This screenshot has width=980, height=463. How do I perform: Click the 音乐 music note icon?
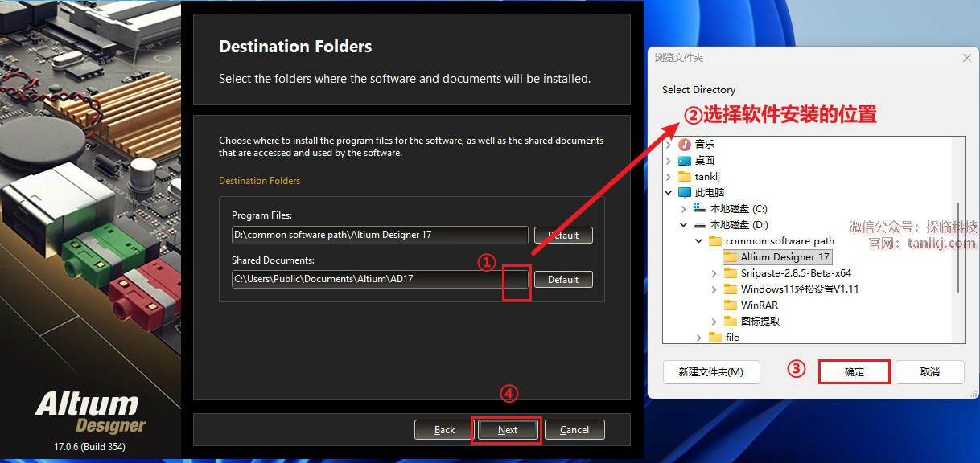click(685, 145)
